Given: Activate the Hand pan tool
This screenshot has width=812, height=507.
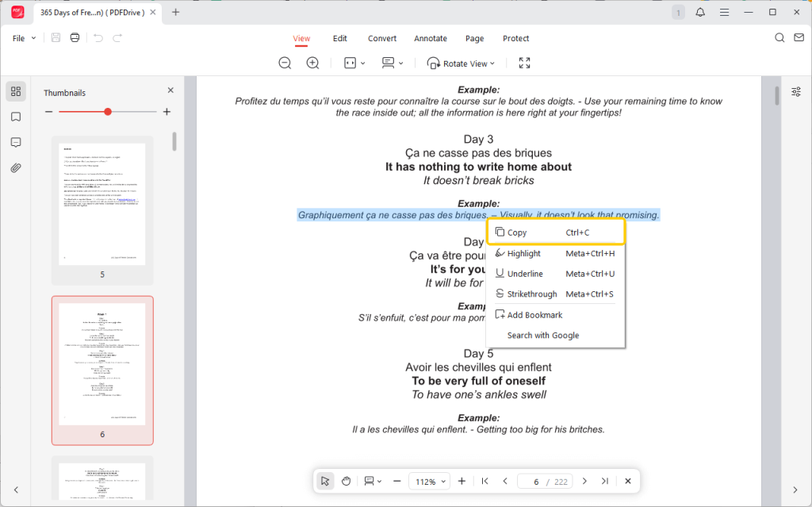Looking at the screenshot, I should click(x=346, y=480).
